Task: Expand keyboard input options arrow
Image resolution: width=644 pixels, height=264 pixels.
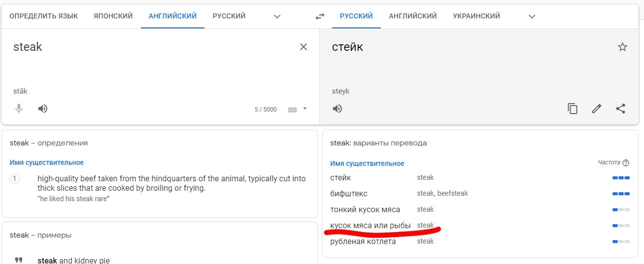Action: coord(305,109)
